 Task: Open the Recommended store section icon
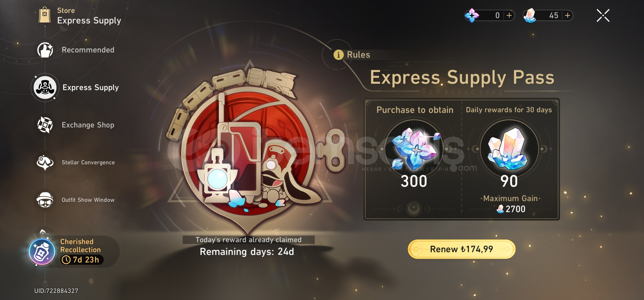(x=45, y=50)
